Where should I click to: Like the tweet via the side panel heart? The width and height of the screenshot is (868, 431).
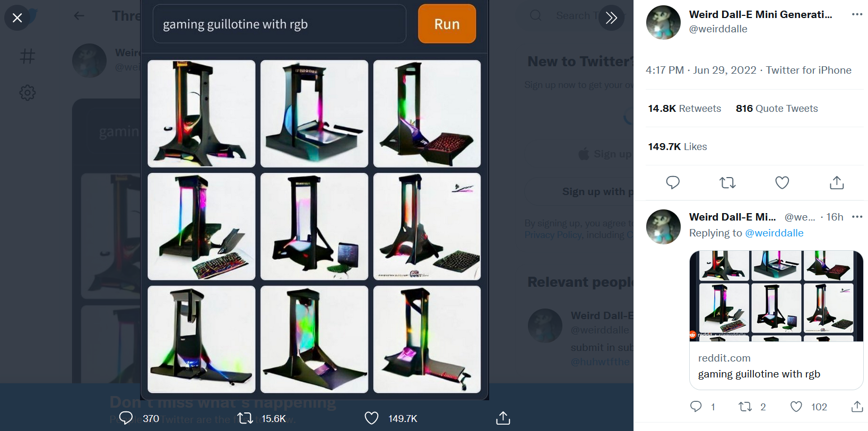[x=782, y=183]
